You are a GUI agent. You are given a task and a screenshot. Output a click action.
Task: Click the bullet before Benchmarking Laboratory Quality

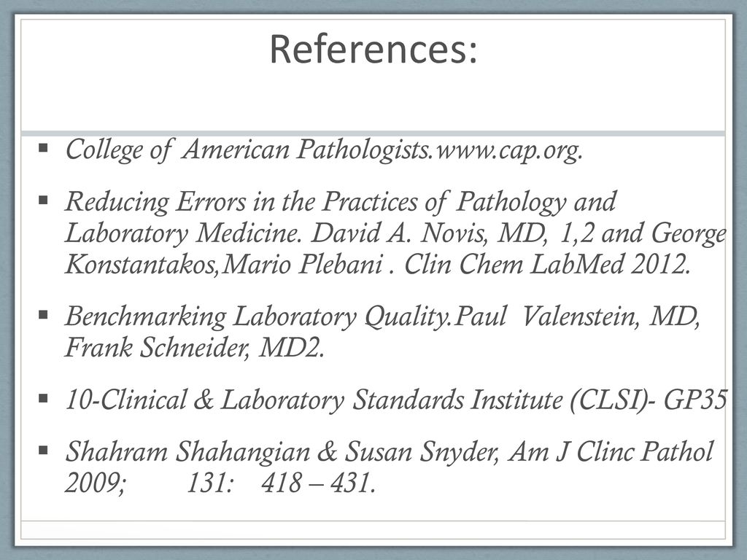[x=43, y=314]
